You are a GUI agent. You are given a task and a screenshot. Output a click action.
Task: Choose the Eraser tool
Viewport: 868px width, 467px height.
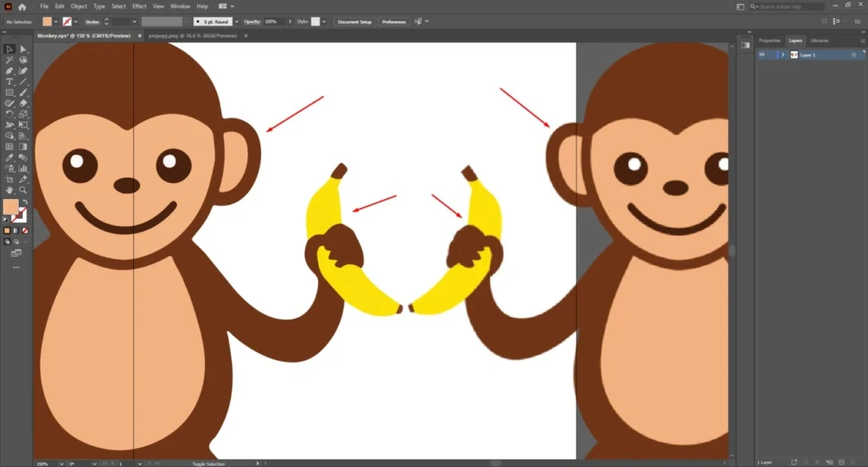pos(23,103)
